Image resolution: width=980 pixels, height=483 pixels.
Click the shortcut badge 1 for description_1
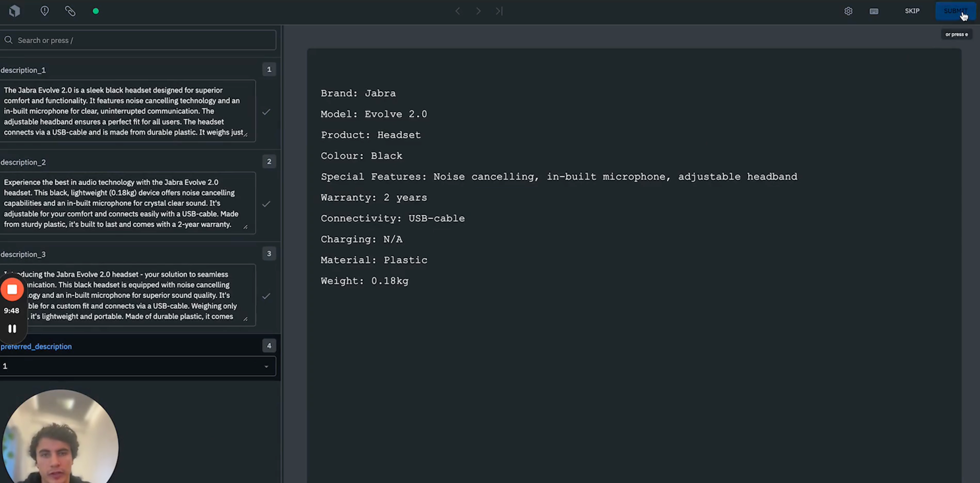pyautogui.click(x=269, y=70)
